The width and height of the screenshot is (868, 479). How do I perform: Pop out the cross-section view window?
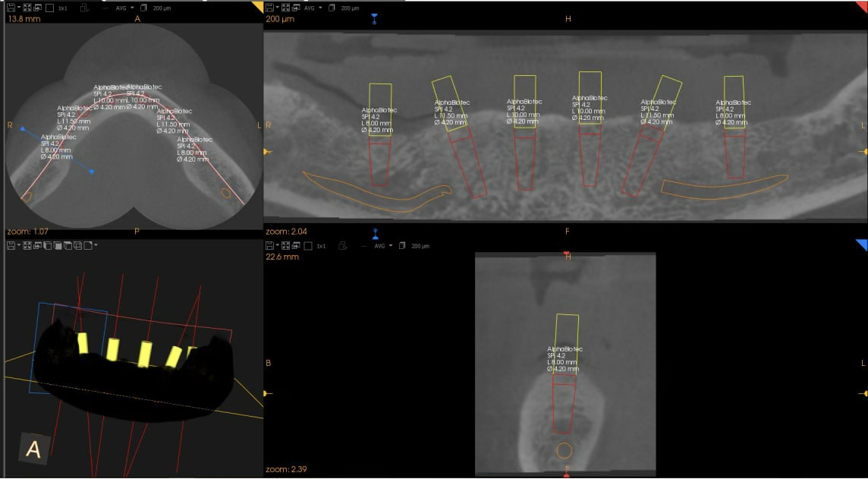tap(296, 245)
